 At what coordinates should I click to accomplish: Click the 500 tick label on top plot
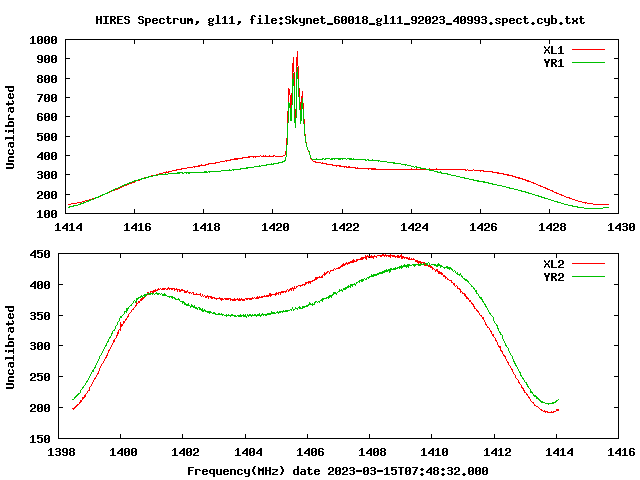tap(47, 137)
